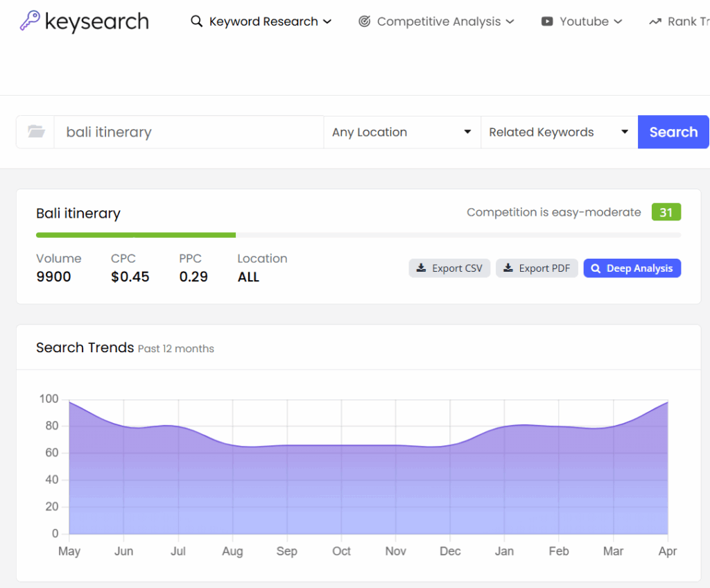
Task: Click the May label on chart axis
Action: pos(69,551)
